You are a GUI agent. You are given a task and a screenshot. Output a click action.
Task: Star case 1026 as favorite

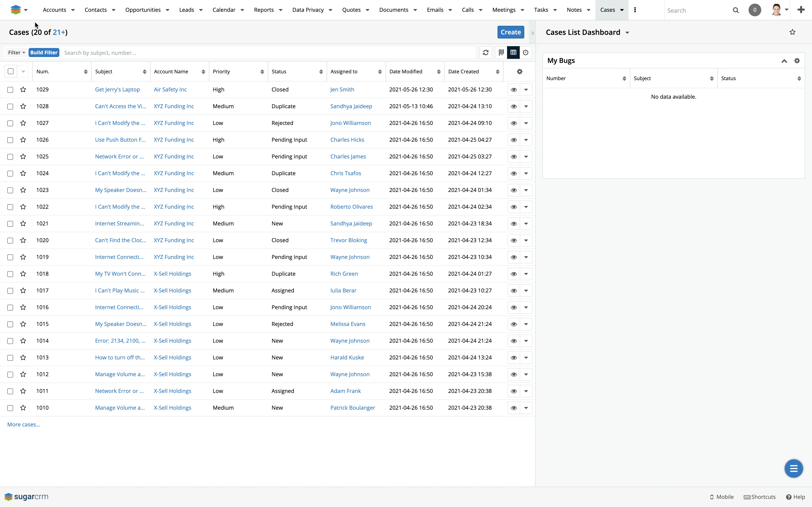coord(23,140)
